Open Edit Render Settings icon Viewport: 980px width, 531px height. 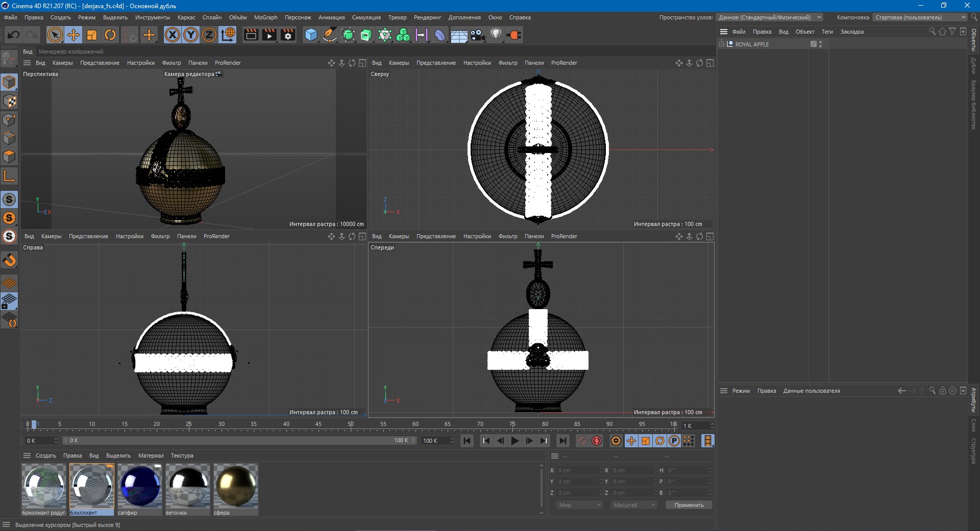[x=288, y=35]
